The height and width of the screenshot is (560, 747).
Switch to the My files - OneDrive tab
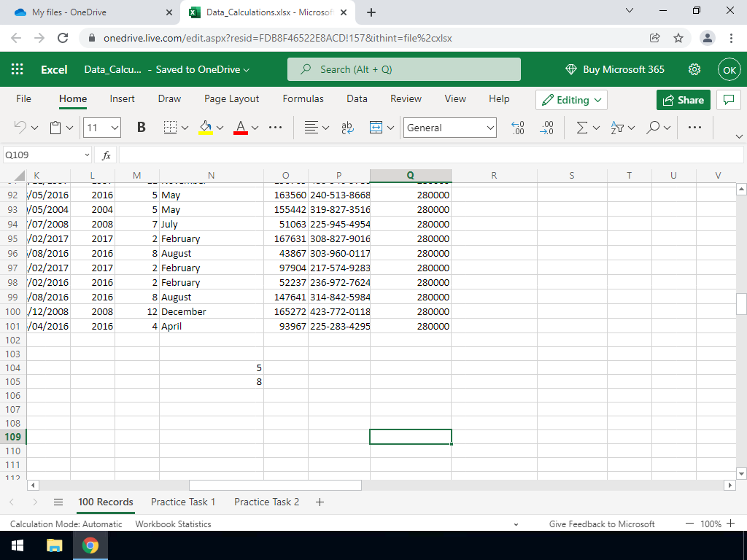coord(91,12)
